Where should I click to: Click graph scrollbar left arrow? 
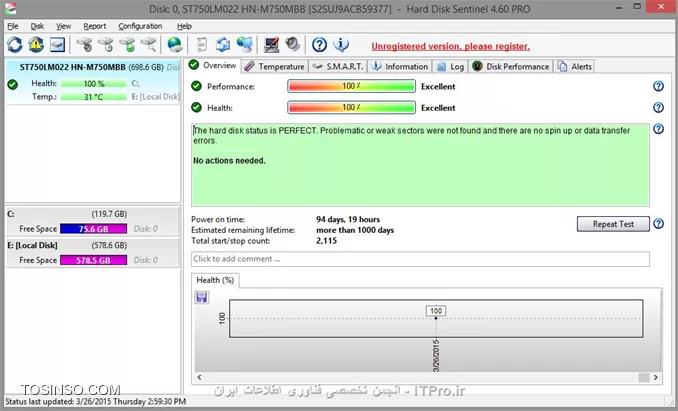coord(199,377)
